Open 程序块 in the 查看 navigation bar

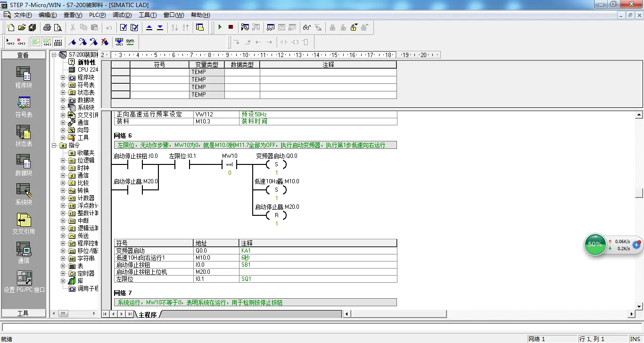click(x=24, y=77)
